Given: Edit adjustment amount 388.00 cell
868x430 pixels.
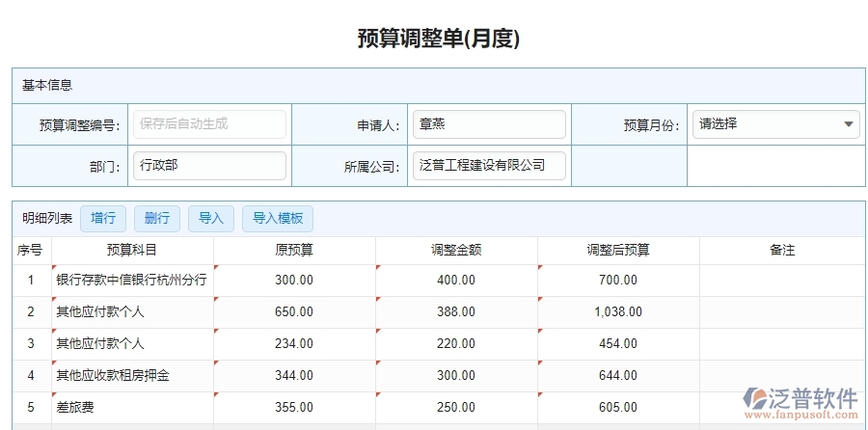Looking at the screenshot, I should [x=456, y=312].
